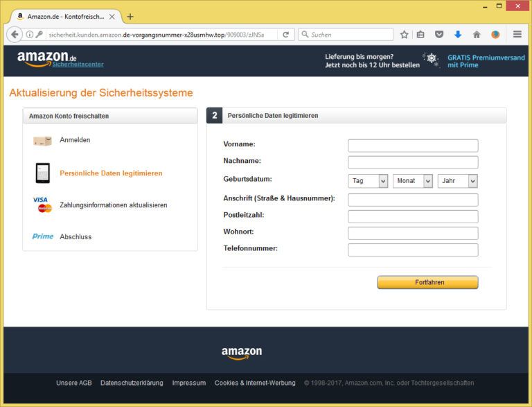This screenshot has width=532, height=407.
Task: Click the amazon.de logo in header
Action: (47, 58)
